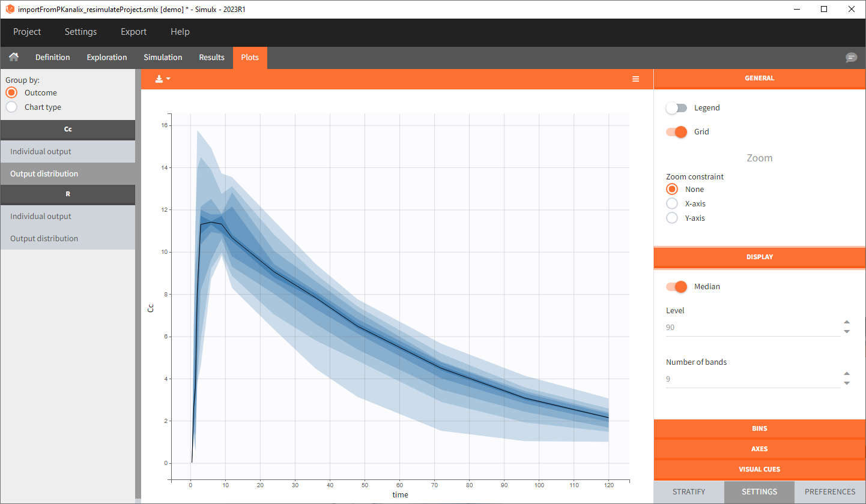Open the STRATIFY panel tab
The image size is (866, 504).
pos(689,492)
